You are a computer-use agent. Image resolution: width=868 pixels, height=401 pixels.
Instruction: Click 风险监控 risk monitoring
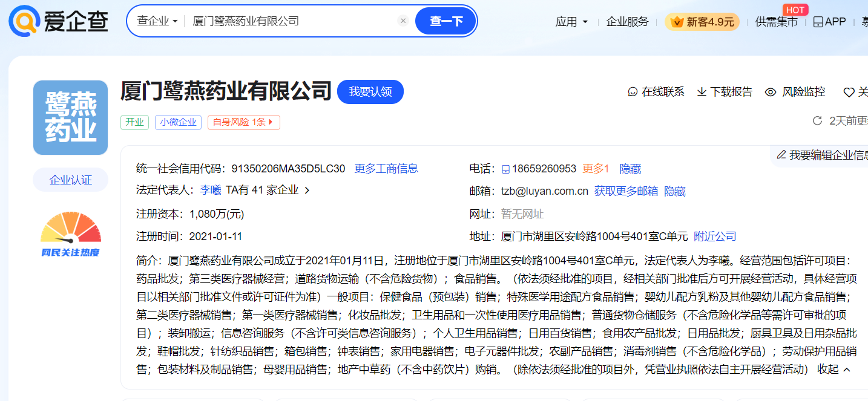(x=795, y=92)
